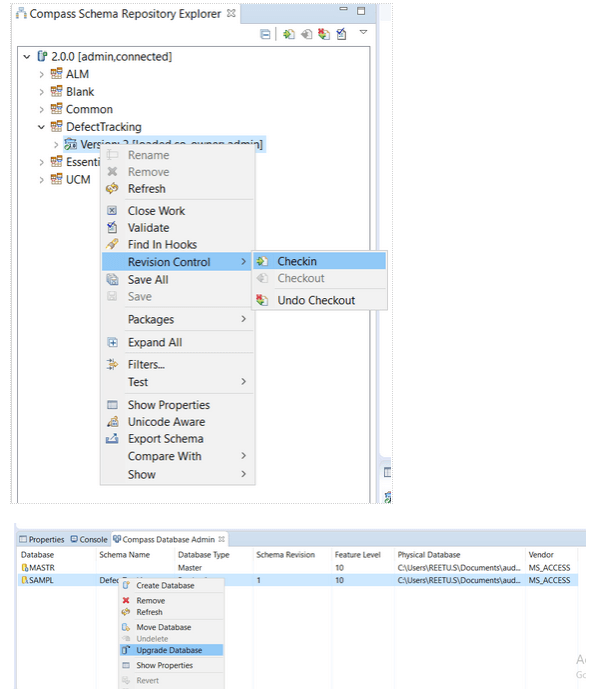Click the Physical Database column header

tap(460, 555)
